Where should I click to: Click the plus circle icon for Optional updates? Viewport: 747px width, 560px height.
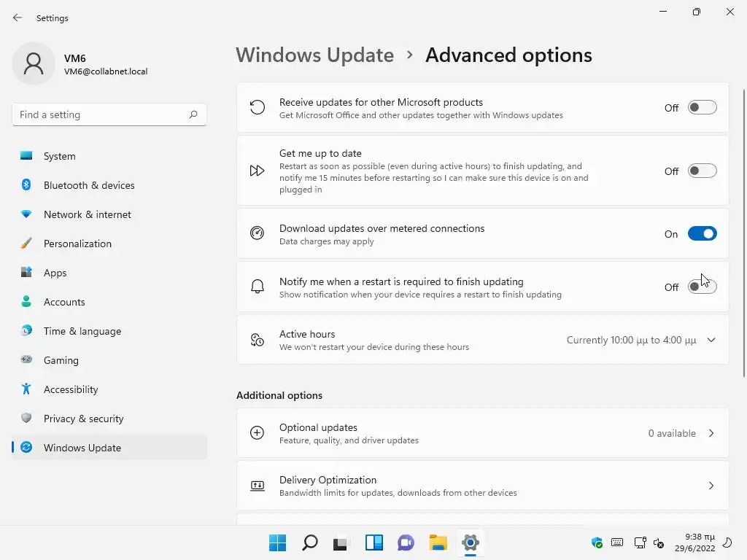pyautogui.click(x=258, y=432)
